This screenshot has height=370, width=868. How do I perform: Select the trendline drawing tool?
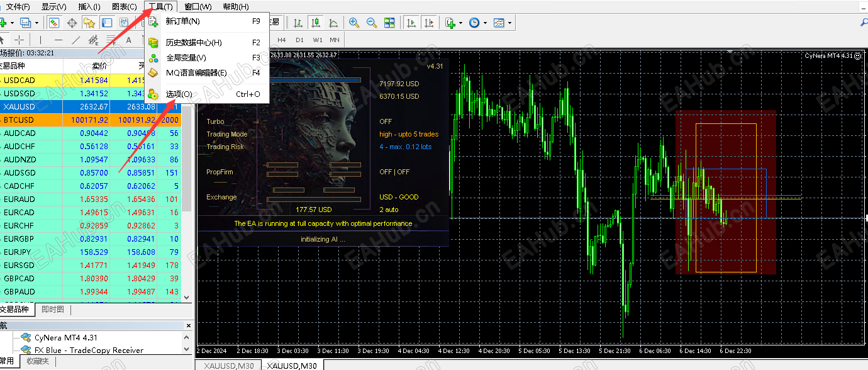76,40
